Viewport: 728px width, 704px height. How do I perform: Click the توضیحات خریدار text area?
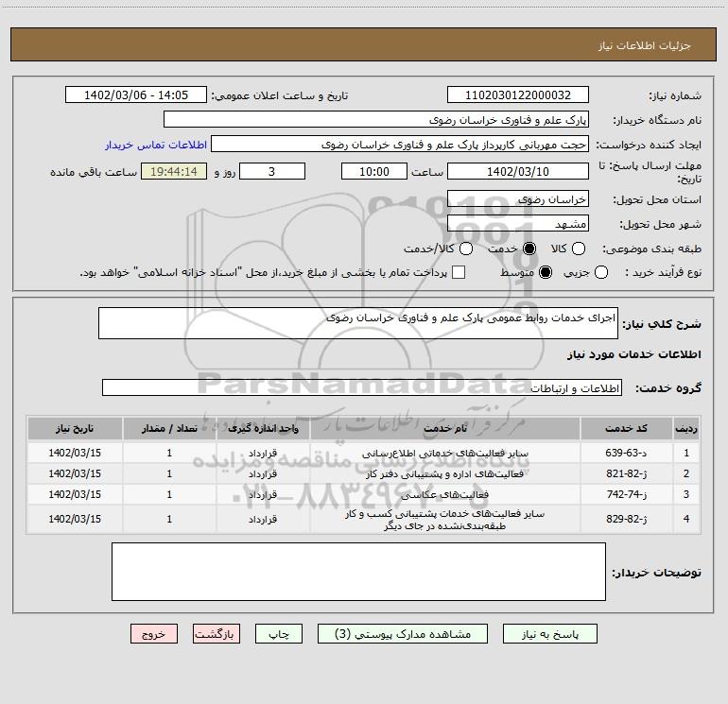click(x=358, y=572)
